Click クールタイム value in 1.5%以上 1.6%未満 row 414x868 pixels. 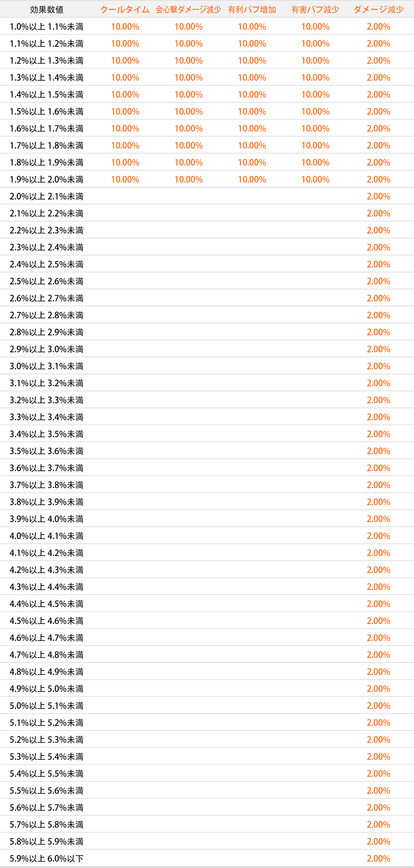point(125,111)
